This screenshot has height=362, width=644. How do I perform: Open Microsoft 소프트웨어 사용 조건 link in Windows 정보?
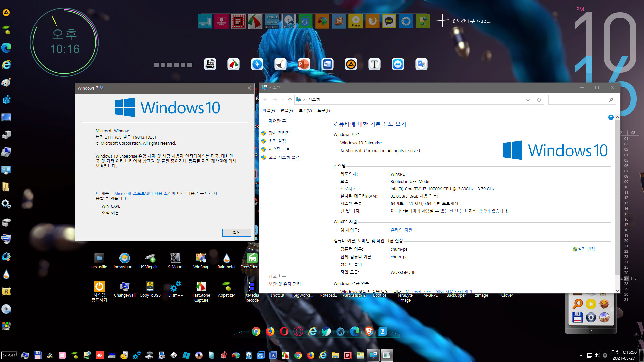pos(143,193)
